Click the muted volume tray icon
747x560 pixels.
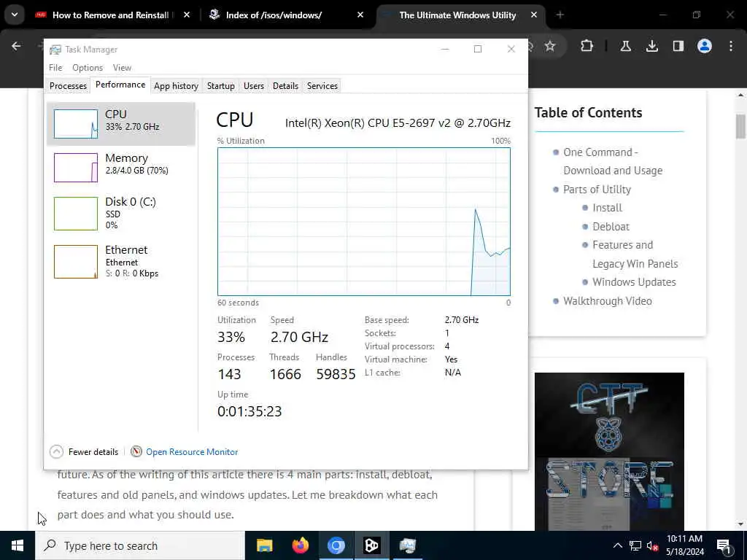[653, 545]
